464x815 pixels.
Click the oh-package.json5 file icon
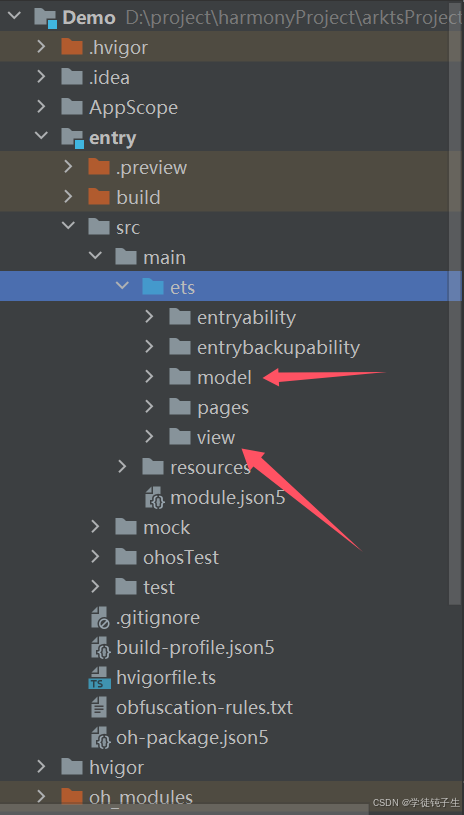(100, 738)
